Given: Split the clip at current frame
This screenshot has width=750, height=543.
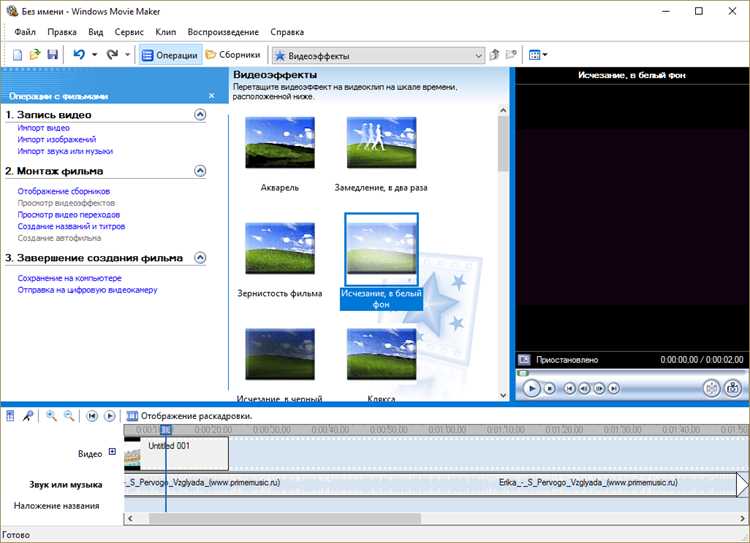Looking at the screenshot, I should pyautogui.click(x=712, y=388).
